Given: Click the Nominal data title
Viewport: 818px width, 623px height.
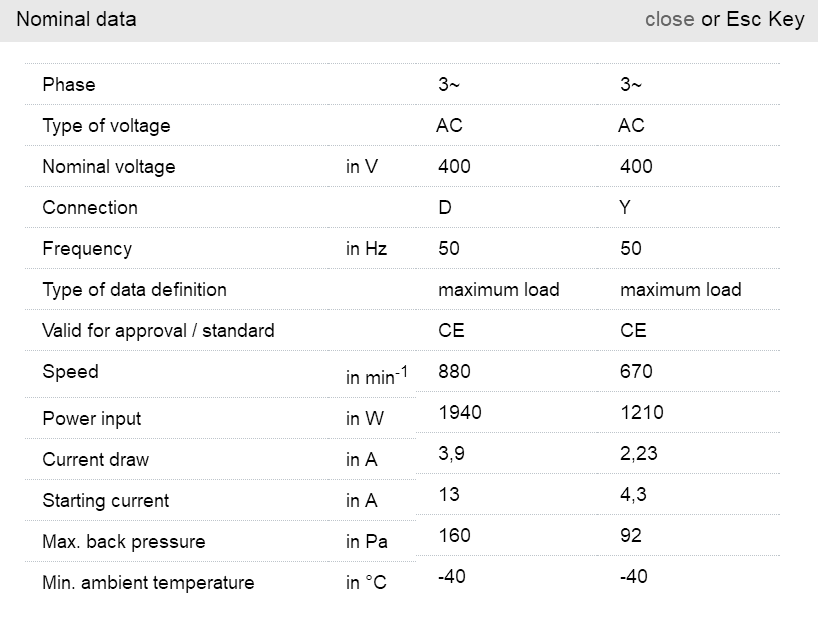Looking at the screenshot, I should [76, 19].
